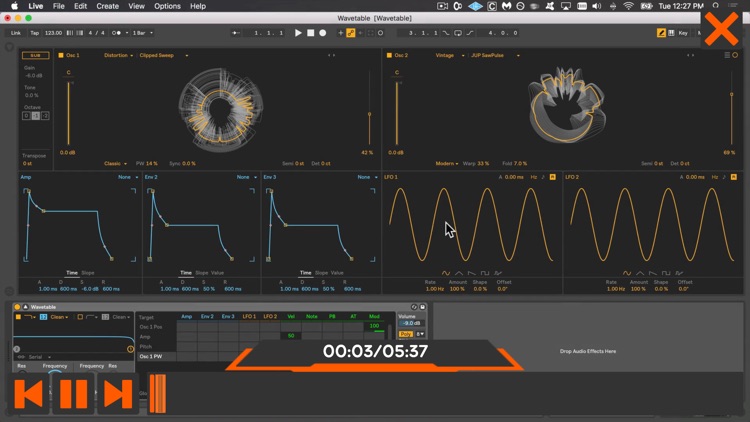Select sub octave 0 button
750x422 pixels.
(x=26, y=116)
